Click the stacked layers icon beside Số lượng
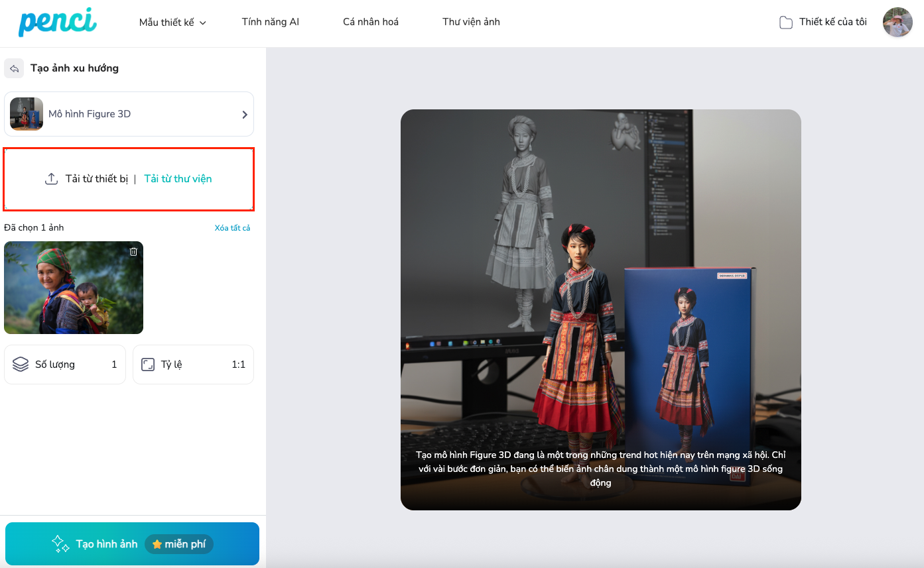924x568 pixels. [x=21, y=365]
